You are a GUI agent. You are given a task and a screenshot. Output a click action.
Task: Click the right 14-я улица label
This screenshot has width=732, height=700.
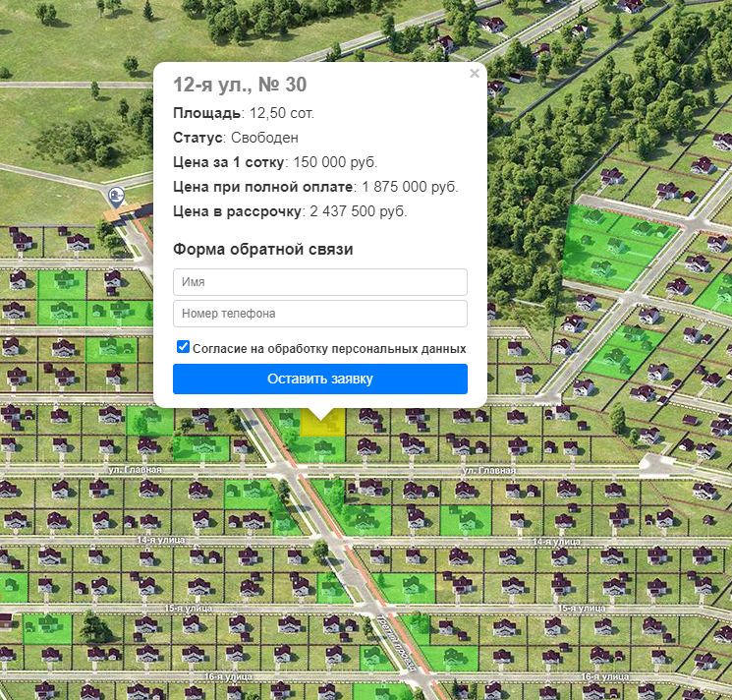[556, 542]
